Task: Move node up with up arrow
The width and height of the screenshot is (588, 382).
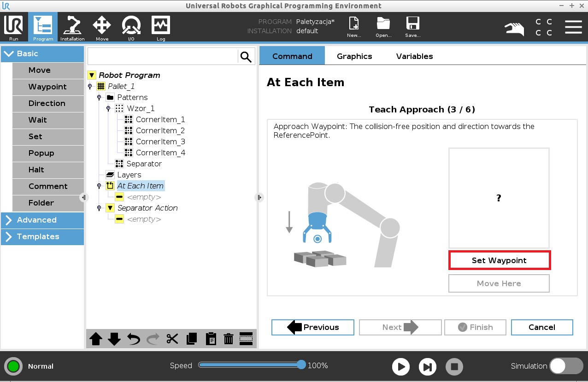Action: coord(96,339)
